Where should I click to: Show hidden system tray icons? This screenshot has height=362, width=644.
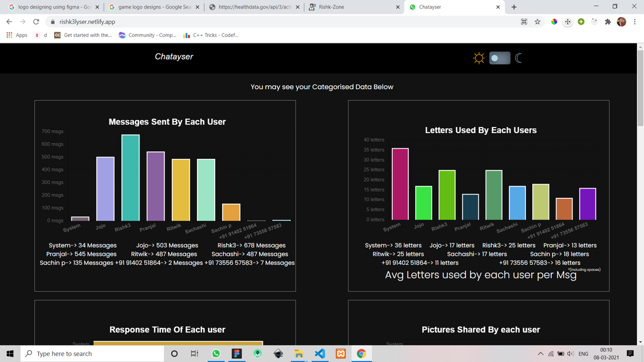pos(540,354)
